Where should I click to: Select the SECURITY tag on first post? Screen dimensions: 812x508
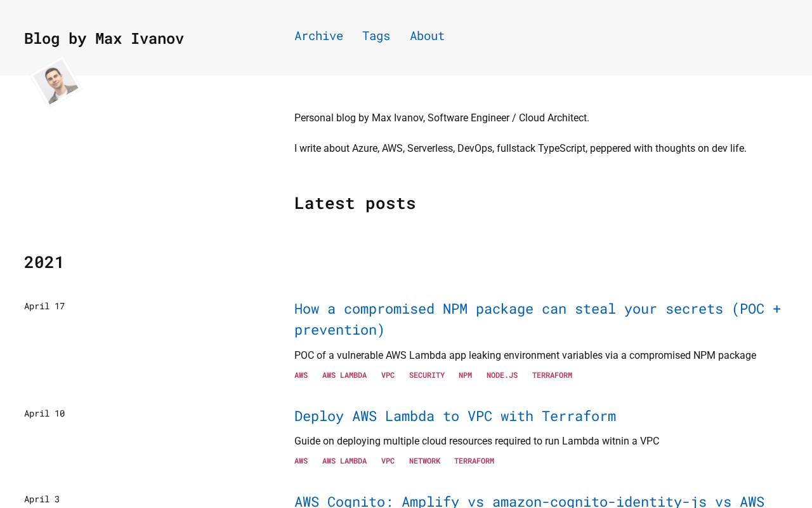[x=427, y=375]
